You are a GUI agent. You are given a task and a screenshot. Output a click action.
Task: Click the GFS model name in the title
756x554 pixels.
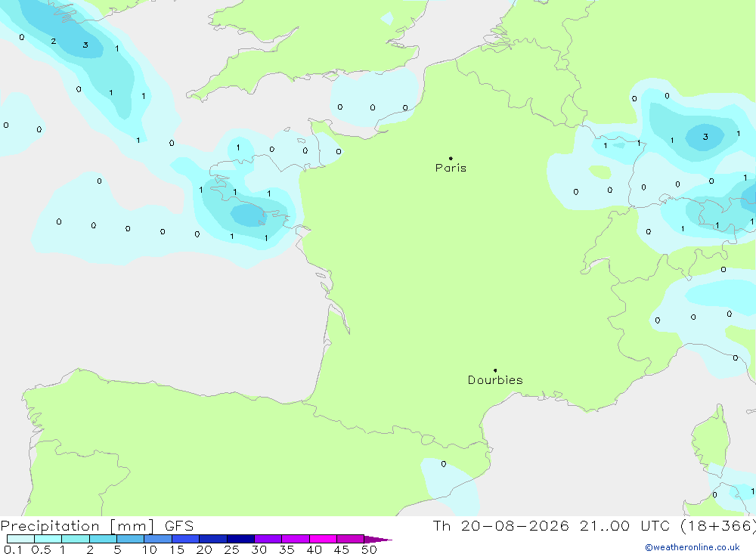point(179,526)
